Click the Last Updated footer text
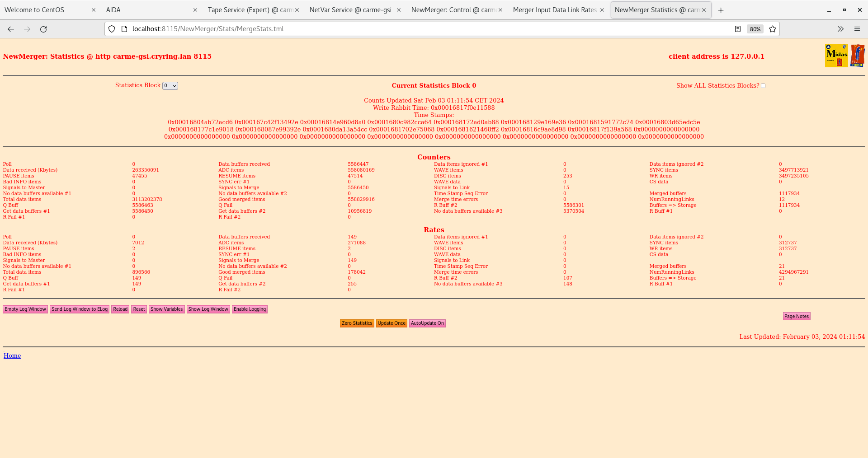The image size is (868, 458). [802, 337]
